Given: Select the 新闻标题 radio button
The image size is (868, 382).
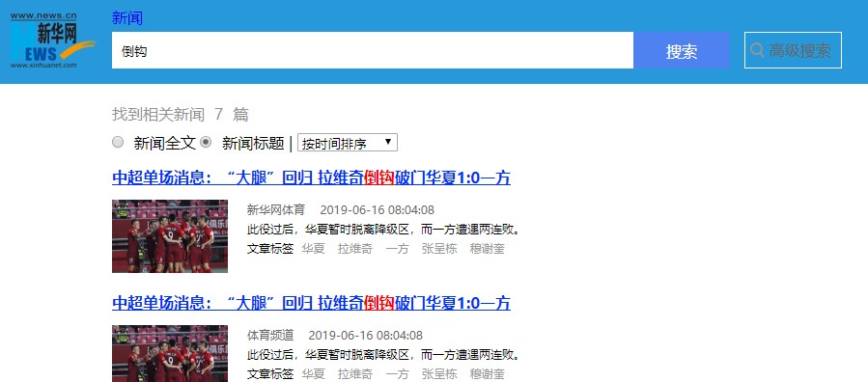Looking at the screenshot, I should [x=206, y=142].
